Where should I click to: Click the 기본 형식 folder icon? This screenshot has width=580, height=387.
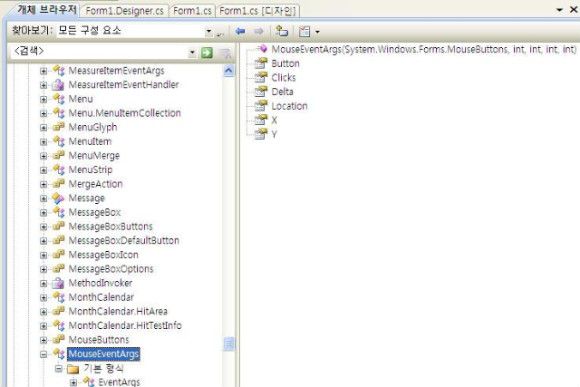(x=73, y=369)
